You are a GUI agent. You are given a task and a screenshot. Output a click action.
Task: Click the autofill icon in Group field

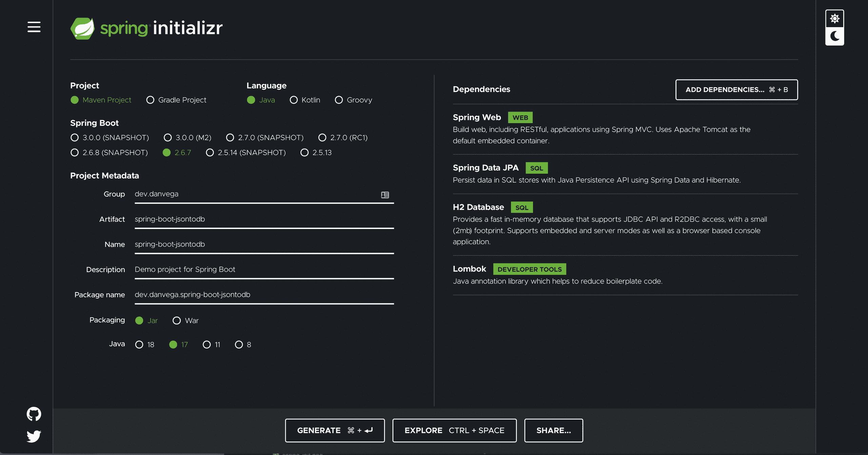pos(385,195)
